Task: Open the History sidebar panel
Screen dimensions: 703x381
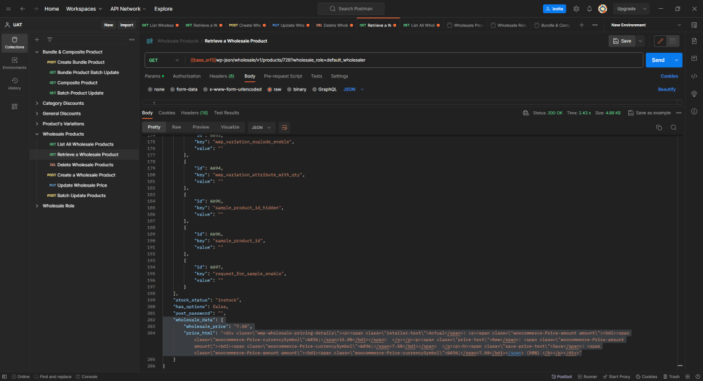Action: pos(14,84)
